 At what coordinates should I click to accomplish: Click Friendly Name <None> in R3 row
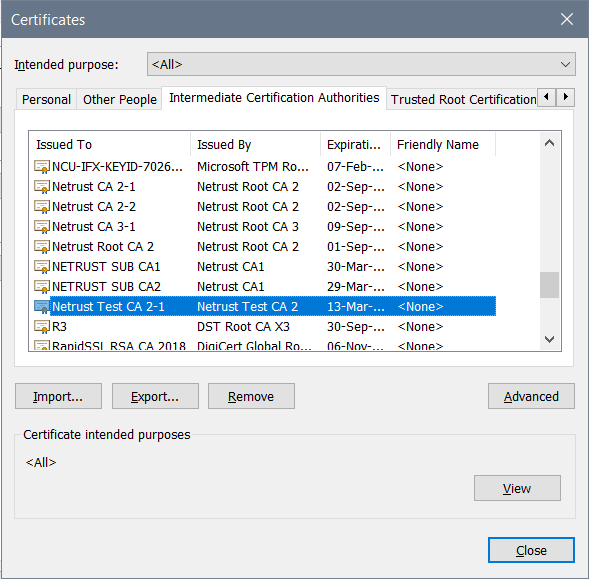(420, 327)
